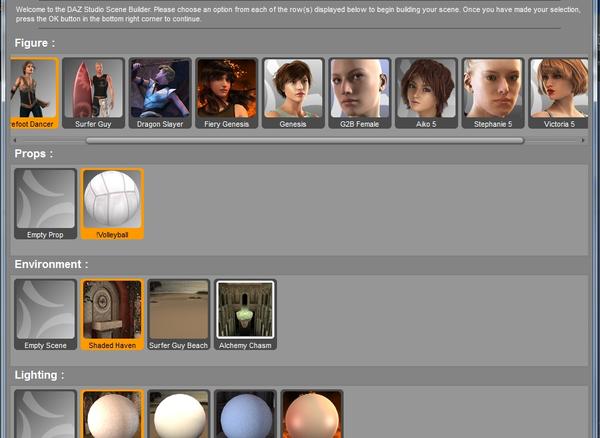Click the Figure row horizontal scrollbar thumb
Viewport: 600px width, 438px height.
[x=305, y=140]
